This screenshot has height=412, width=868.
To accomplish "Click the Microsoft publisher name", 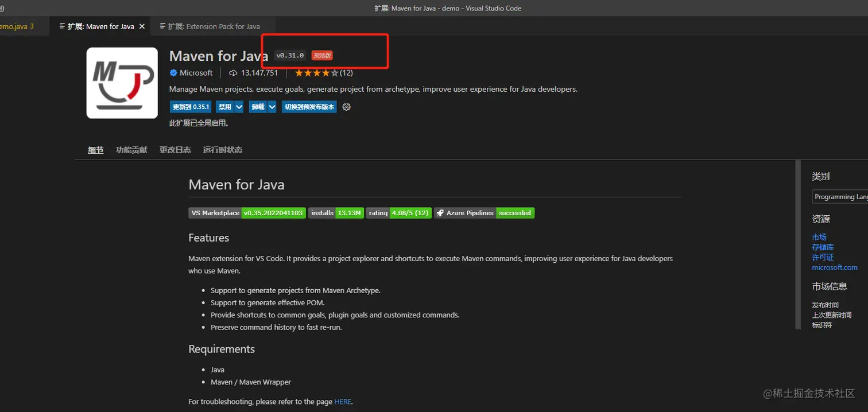I will pos(196,73).
